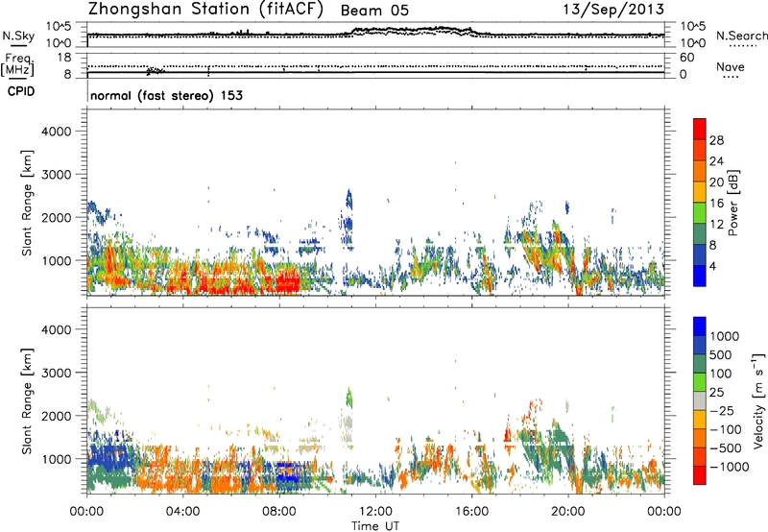
Task: Select the red top segment of Power colorbar
Action: [x=700, y=129]
